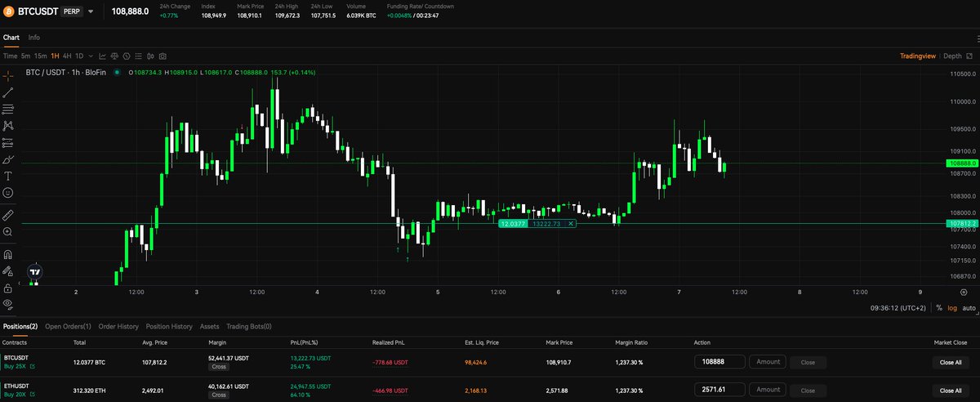The width and height of the screenshot is (980, 402).
Task: Click Close All for BTCUSDT position
Action: (951, 362)
